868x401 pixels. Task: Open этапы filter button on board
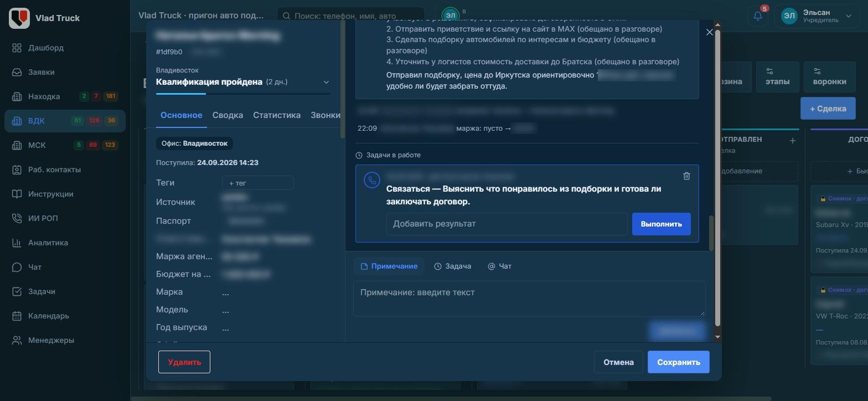point(777,77)
